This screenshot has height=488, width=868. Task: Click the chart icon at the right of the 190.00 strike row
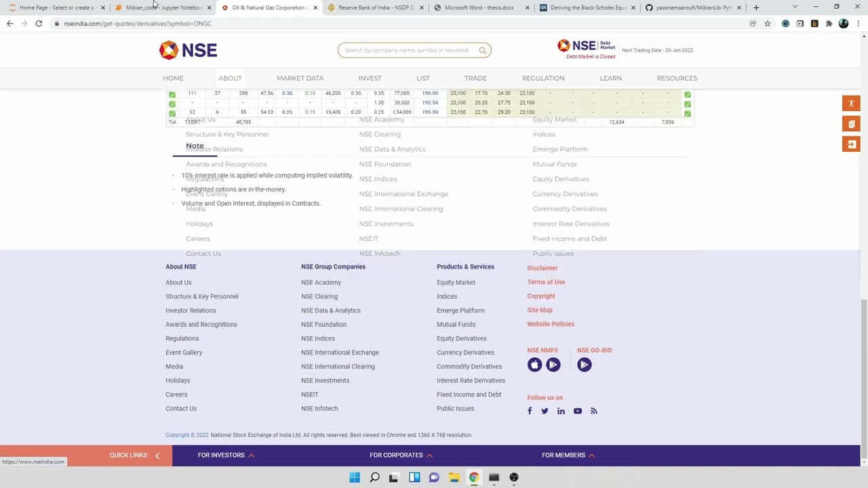[688, 95]
